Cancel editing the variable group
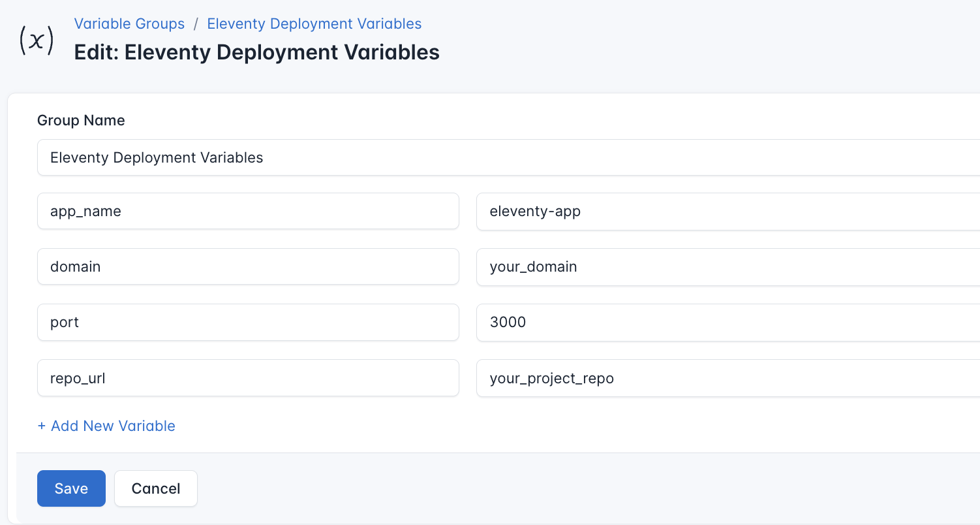The height and width of the screenshot is (525, 980). point(155,488)
